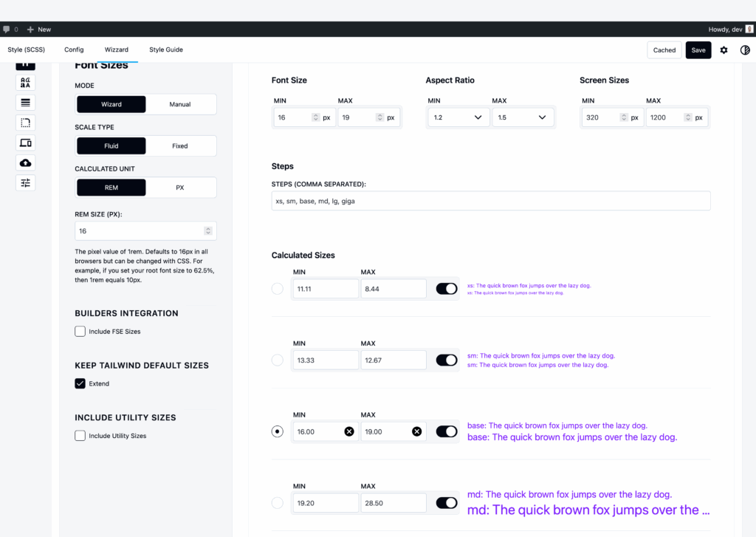Open the sliders settings icon at sidebar bottom
Image resolution: width=756 pixels, height=537 pixels.
(x=25, y=182)
